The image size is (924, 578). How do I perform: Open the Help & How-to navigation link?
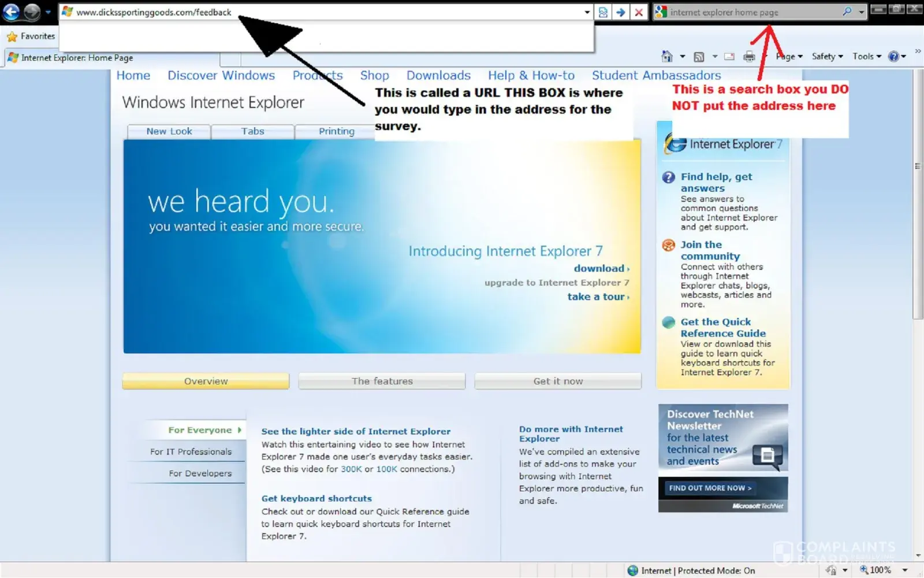[531, 76]
